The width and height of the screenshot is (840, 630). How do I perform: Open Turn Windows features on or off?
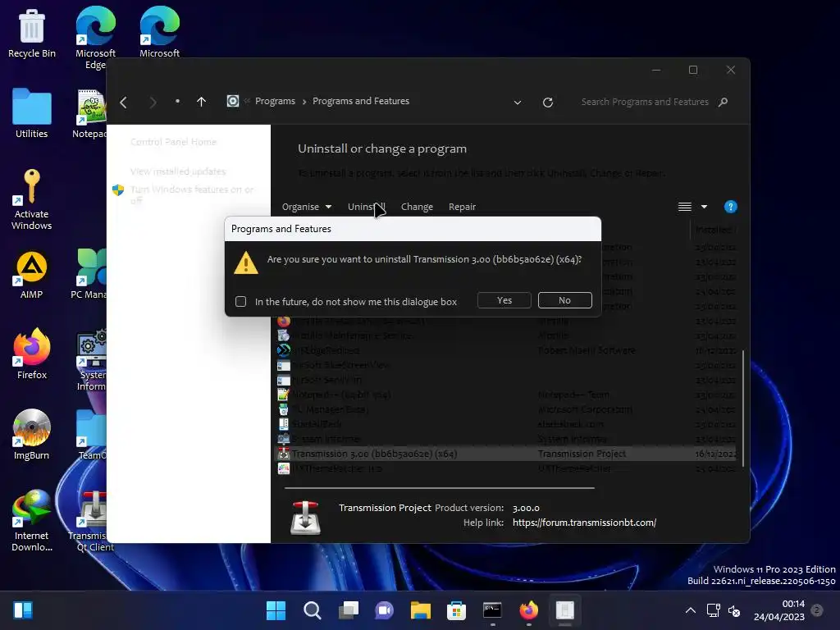(192, 194)
